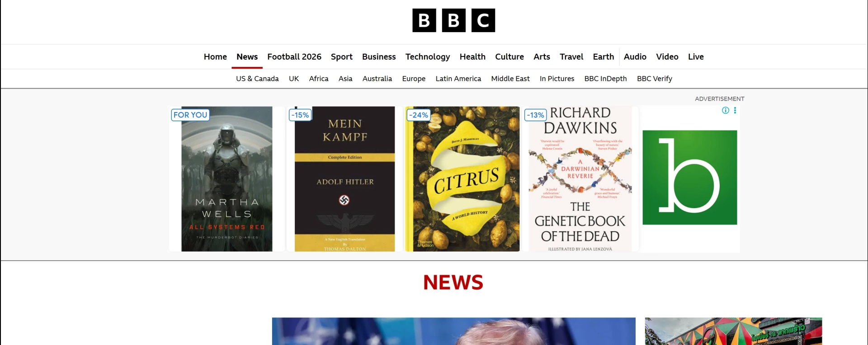868x345 pixels.
Task: Open the colorful umbrella storefront story image
Action: click(x=733, y=331)
